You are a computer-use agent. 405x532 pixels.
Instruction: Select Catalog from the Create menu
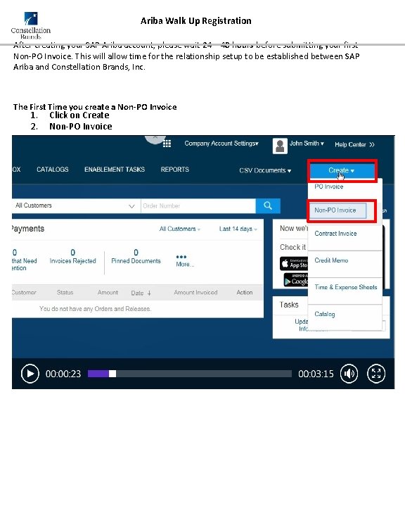pyautogui.click(x=325, y=314)
